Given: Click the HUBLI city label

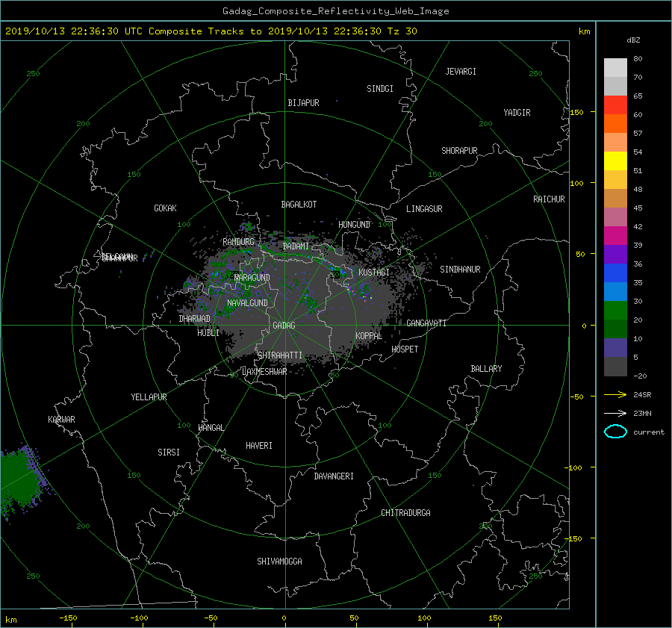Looking at the screenshot, I should (x=208, y=333).
